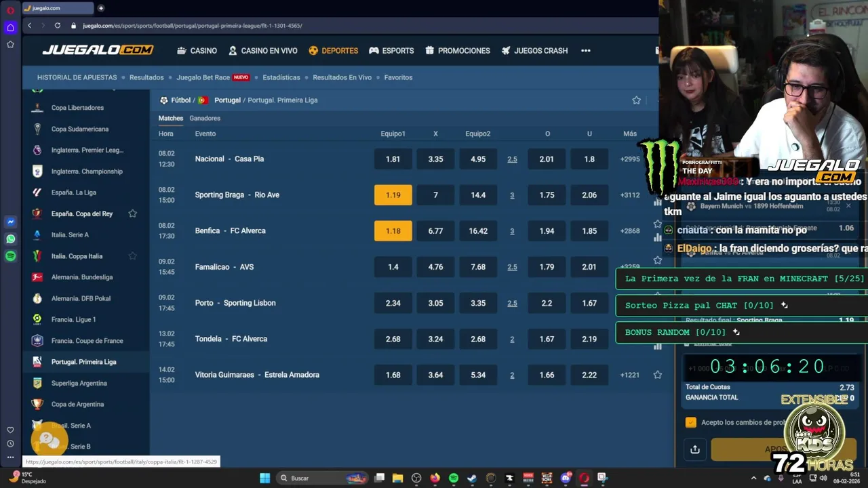Viewport: 868px width, 488px height.
Task: Select Portugal Primeira Liga in sidebar
Action: pos(85,362)
